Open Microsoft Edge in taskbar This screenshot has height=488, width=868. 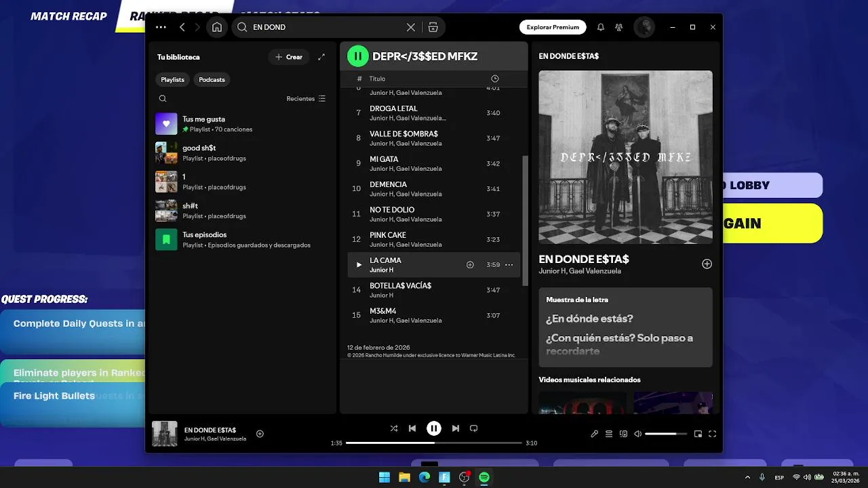point(425,477)
